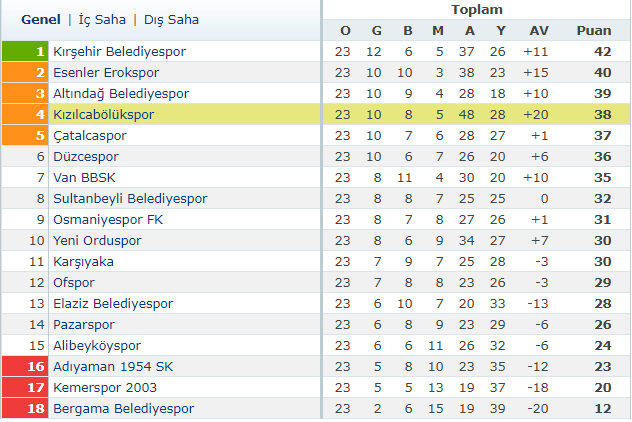Screen dimensions: 632x422
Task: Open Çatalcaspor team link
Action: coord(91,135)
